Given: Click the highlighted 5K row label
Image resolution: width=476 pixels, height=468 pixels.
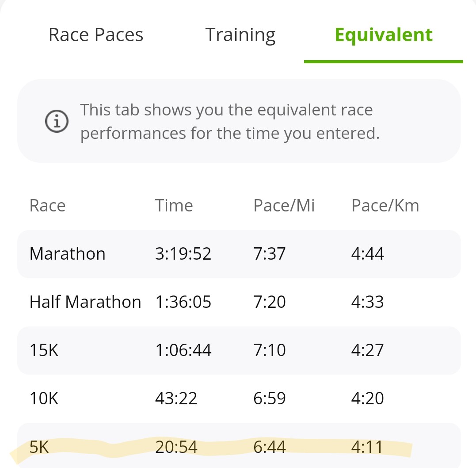Looking at the screenshot, I should click(x=39, y=447).
